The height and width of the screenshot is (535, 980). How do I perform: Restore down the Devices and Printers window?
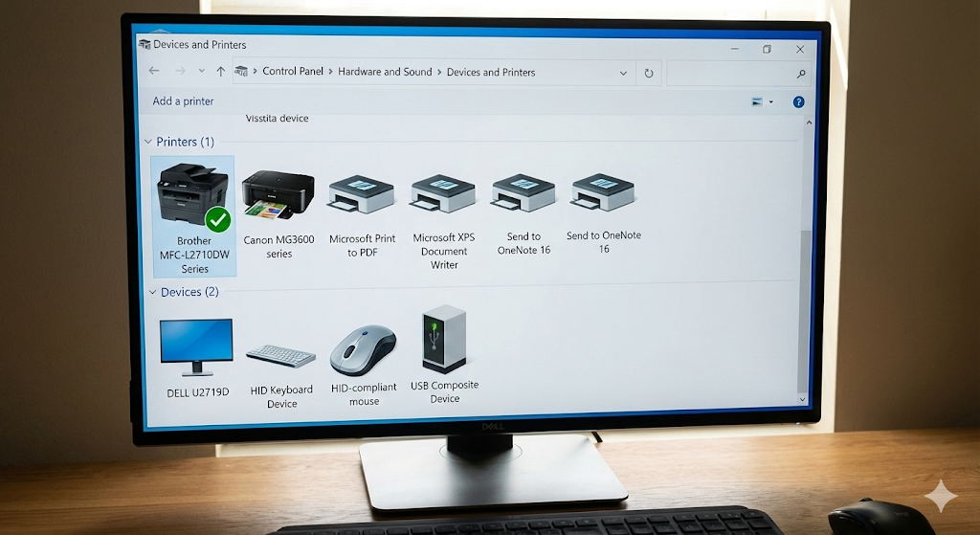[x=767, y=49]
